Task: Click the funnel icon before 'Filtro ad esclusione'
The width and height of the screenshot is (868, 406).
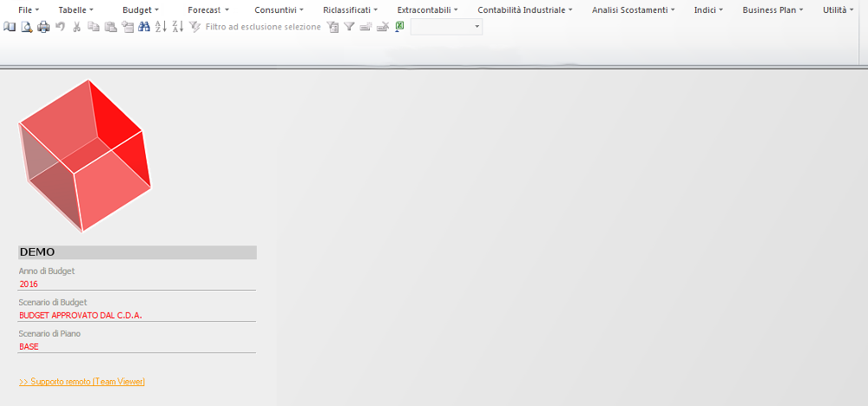Action: tap(194, 27)
